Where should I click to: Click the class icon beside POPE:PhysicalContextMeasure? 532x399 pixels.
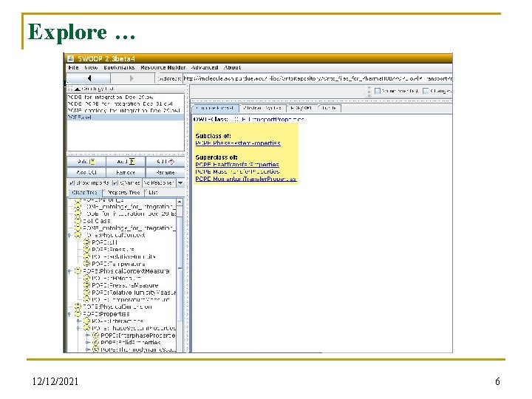[78, 271]
